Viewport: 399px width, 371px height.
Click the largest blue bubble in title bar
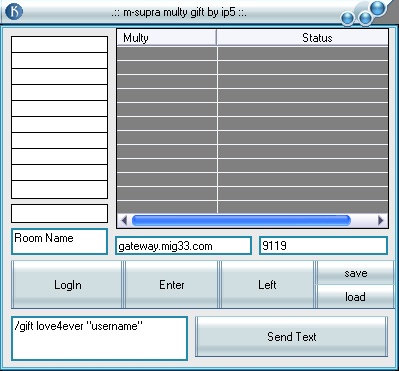pos(378,8)
